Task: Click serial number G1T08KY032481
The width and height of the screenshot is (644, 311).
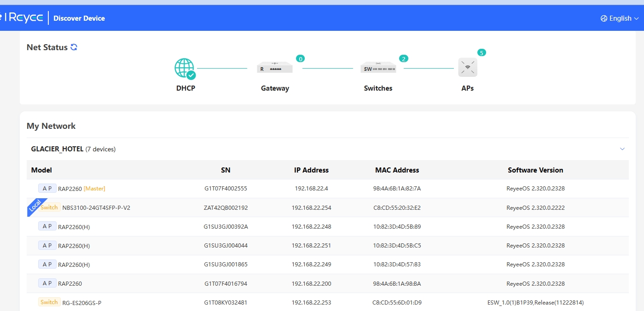Action: click(x=226, y=303)
